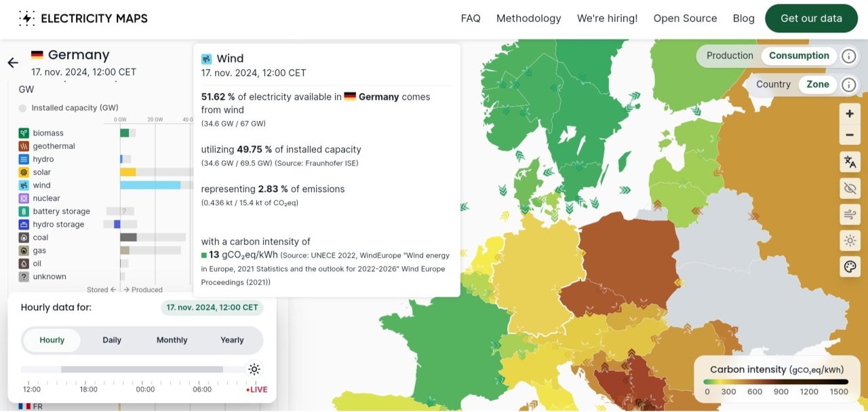Zoom out of the map

click(x=850, y=135)
